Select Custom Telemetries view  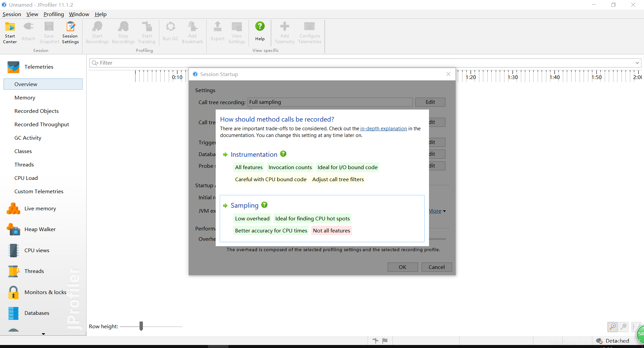(39, 191)
